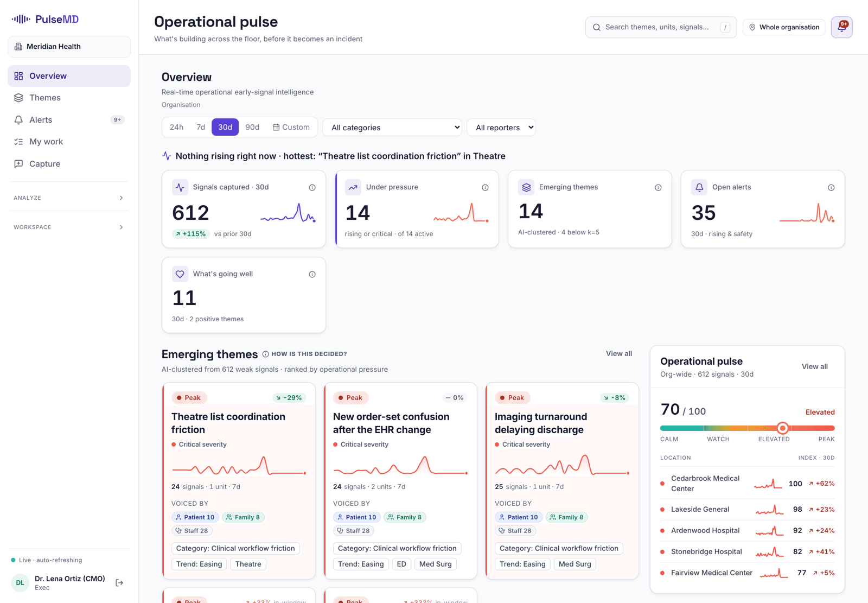This screenshot has height=603, width=868.
Task: Open the Whole organisation scope selector
Action: click(784, 27)
